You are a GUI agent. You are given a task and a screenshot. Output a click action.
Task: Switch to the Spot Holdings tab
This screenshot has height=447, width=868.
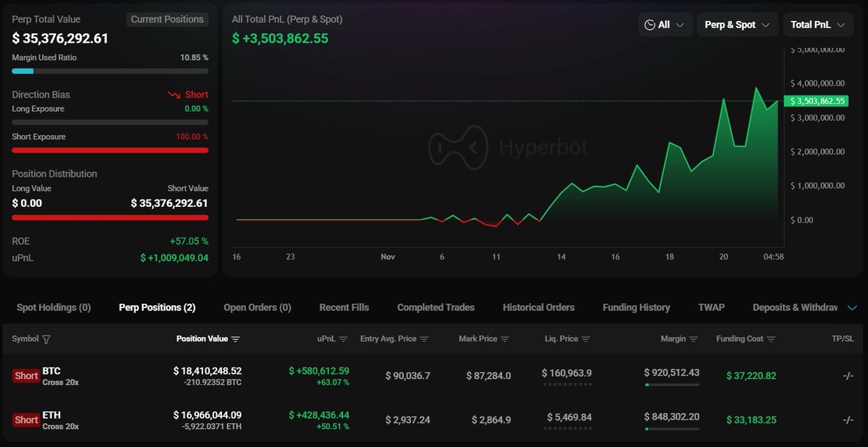pyautogui.click(x=54, y=307)
